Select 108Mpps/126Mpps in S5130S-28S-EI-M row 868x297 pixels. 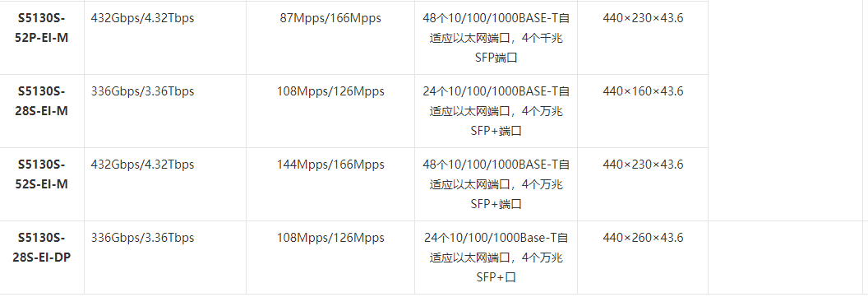330,91
